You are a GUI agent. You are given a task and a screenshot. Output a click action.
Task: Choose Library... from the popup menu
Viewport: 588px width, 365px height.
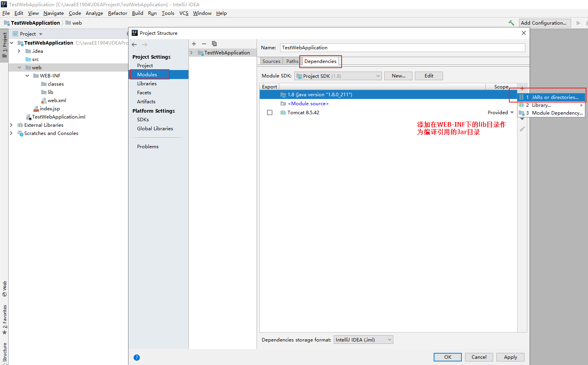click(x=551, y=105)
